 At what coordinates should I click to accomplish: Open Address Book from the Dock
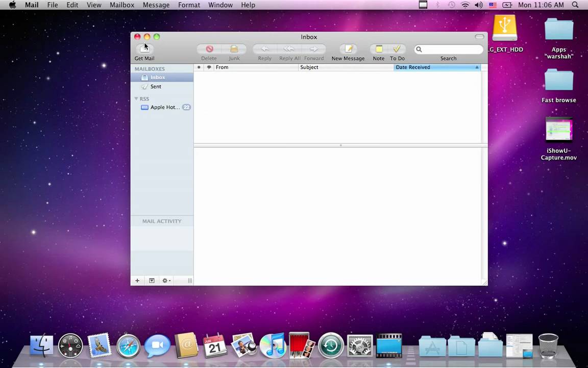click(186, 345)
